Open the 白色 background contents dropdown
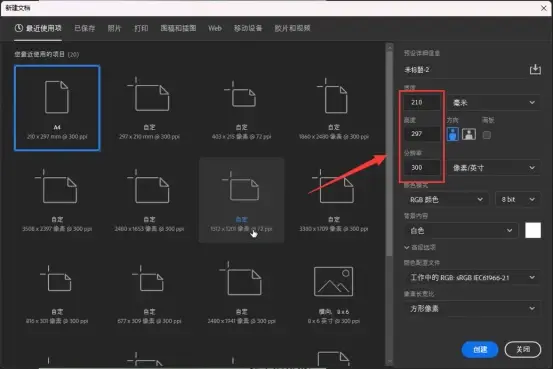553x369 pixels. point(461,231)
